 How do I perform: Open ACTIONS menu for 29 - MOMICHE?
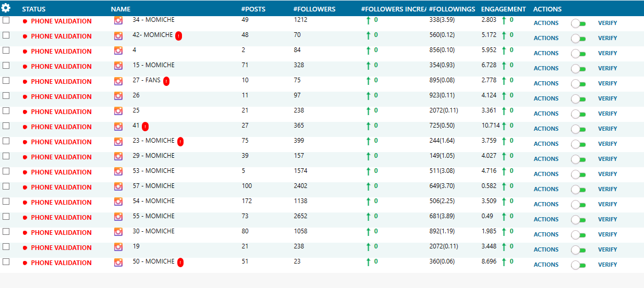[546, 159]
